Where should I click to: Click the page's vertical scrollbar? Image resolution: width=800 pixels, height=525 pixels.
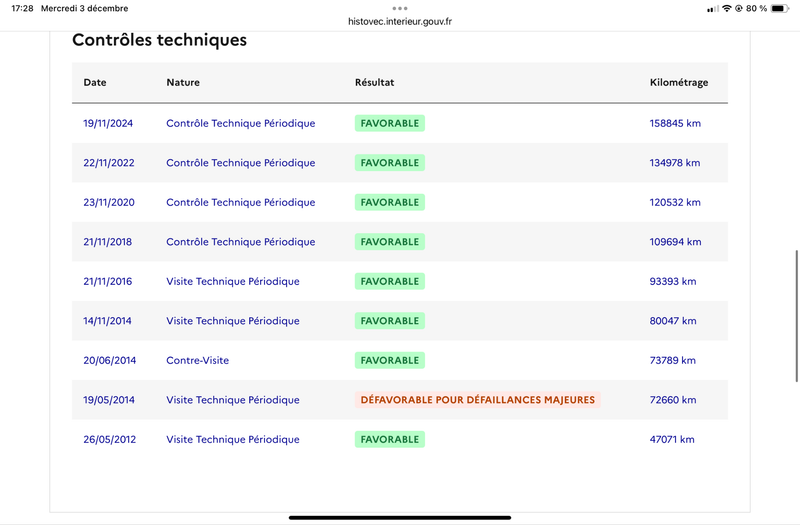point(796,315)
